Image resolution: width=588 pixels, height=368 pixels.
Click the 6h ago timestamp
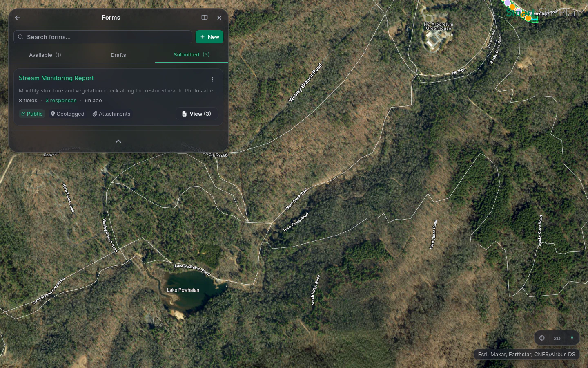tap(93, 101)
